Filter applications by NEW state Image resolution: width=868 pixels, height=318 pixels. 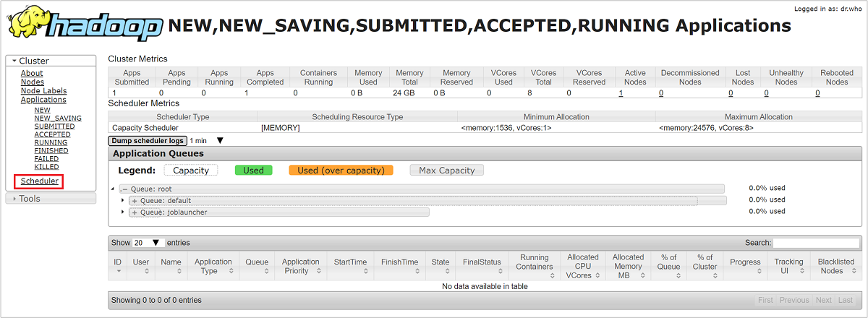pos(42,110)
